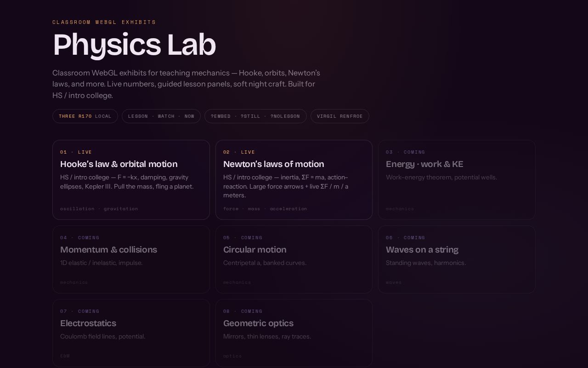
Task: Select the Momentum & collisions card
Action: (131, 259)
